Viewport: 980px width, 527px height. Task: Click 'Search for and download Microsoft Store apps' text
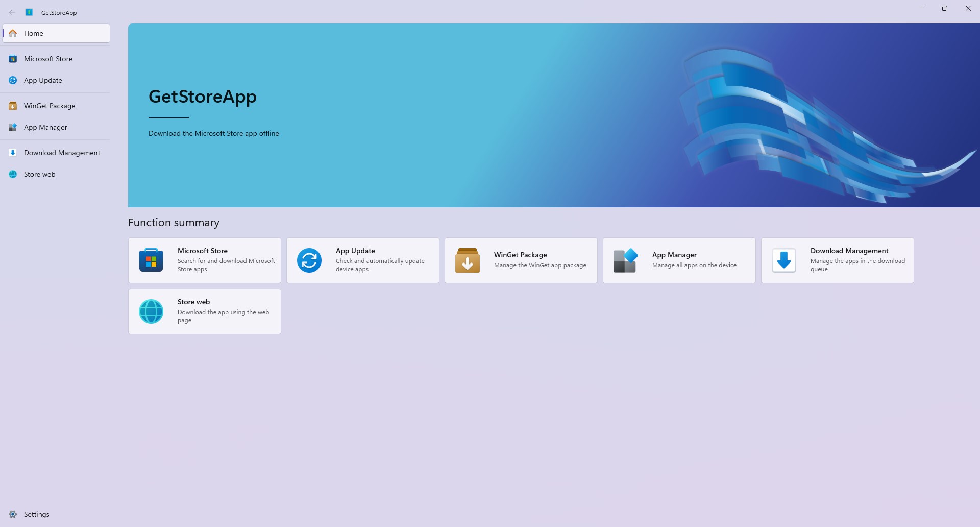click(226, 265)
